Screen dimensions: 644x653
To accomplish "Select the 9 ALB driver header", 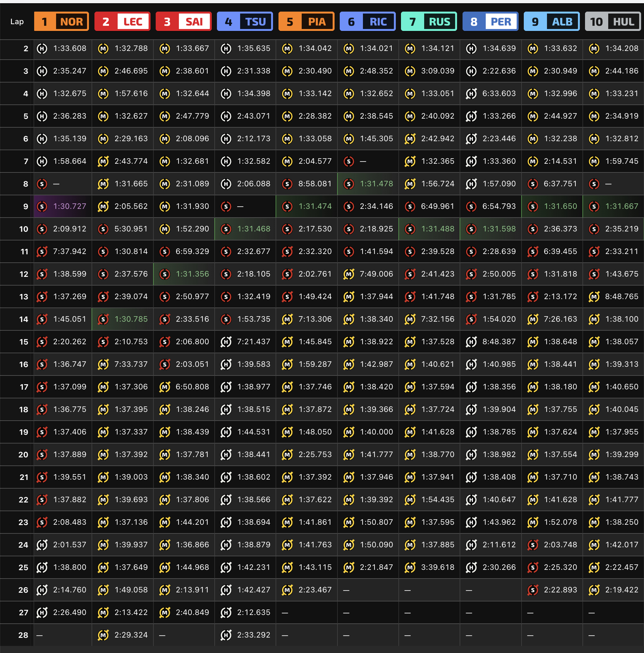I will coord(552,22).
